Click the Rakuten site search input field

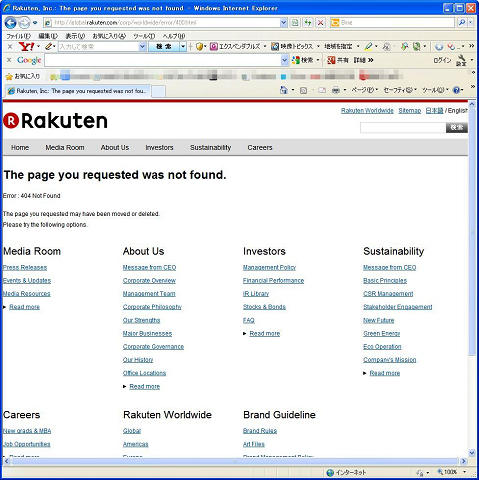pyautogui.click(x=403, y=128)
